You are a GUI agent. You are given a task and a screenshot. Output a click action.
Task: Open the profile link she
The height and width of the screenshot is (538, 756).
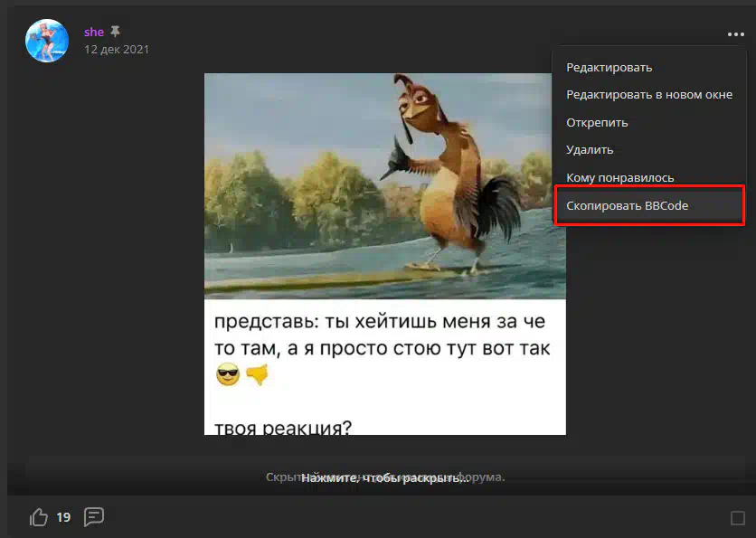(94, 32)
